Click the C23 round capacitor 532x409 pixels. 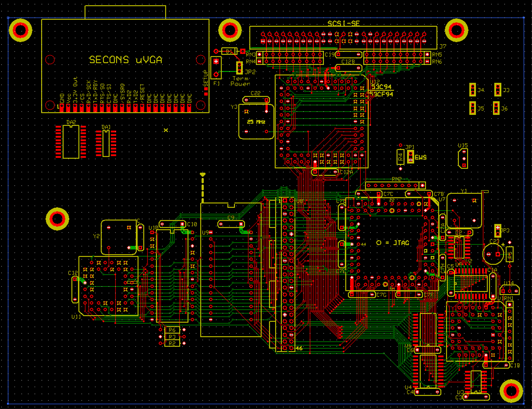[493, 254]
